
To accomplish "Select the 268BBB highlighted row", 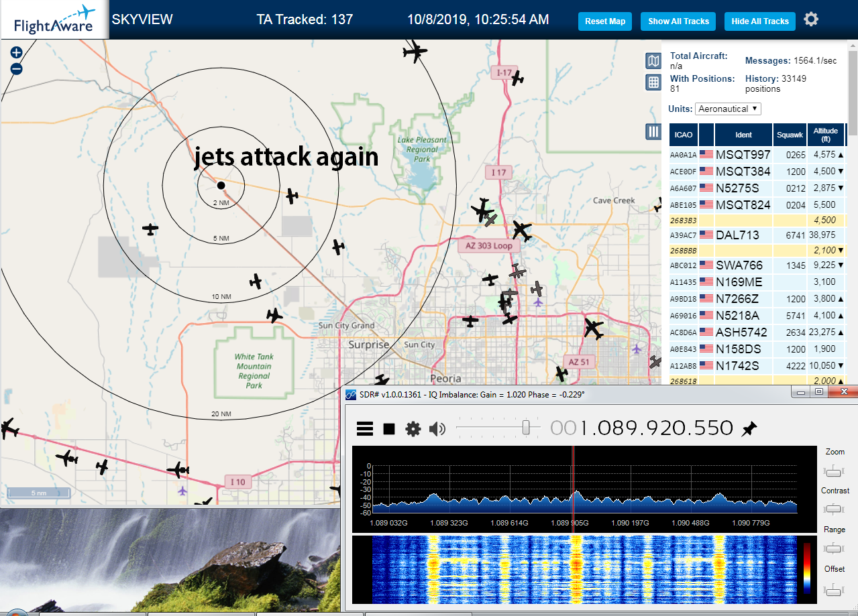I will (757, 250).
